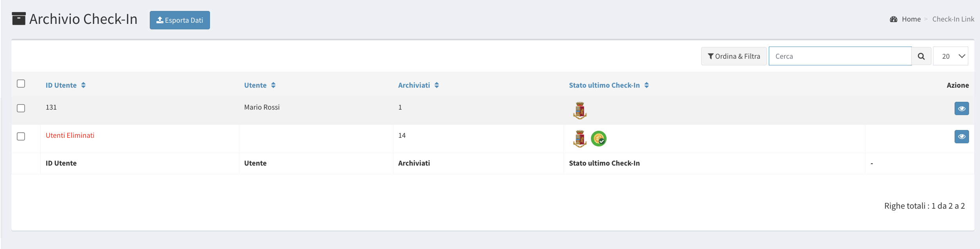Go to Home breadcrumb link
Image resolution: width=980 pixels, height=249 pixels.
tap(911, 19)
